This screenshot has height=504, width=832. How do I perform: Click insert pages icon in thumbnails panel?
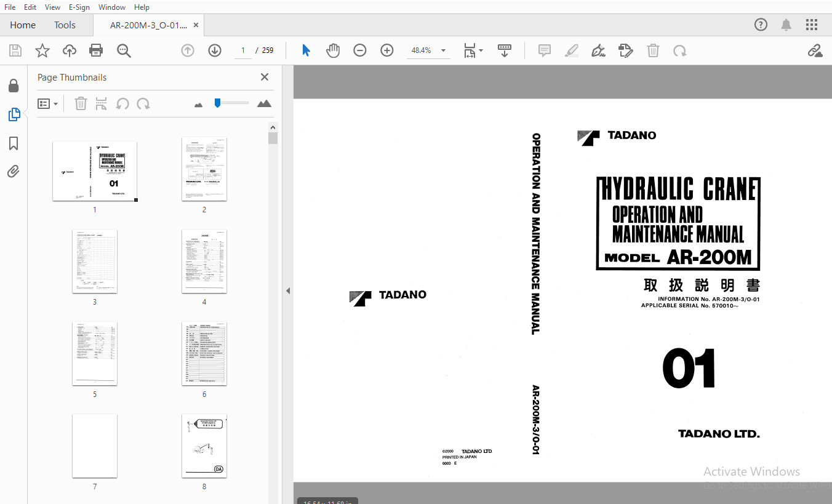coord(101,103)
